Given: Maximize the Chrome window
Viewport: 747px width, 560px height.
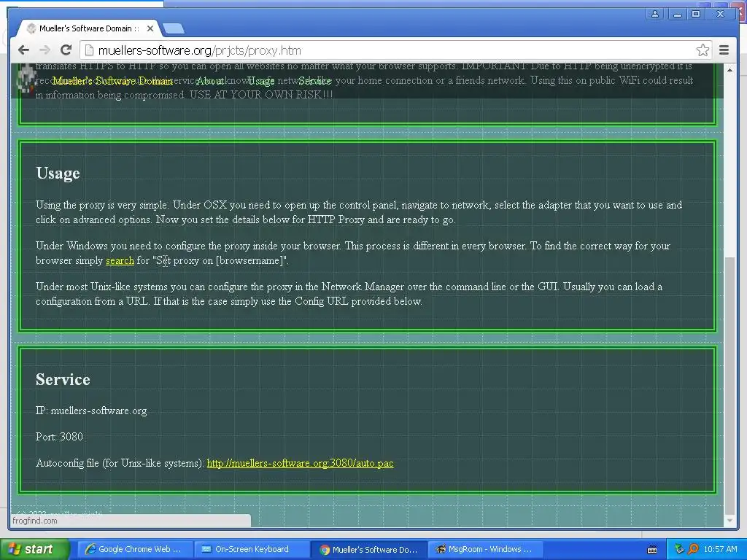Looking at the screenshot, I should tap(695, 14).
